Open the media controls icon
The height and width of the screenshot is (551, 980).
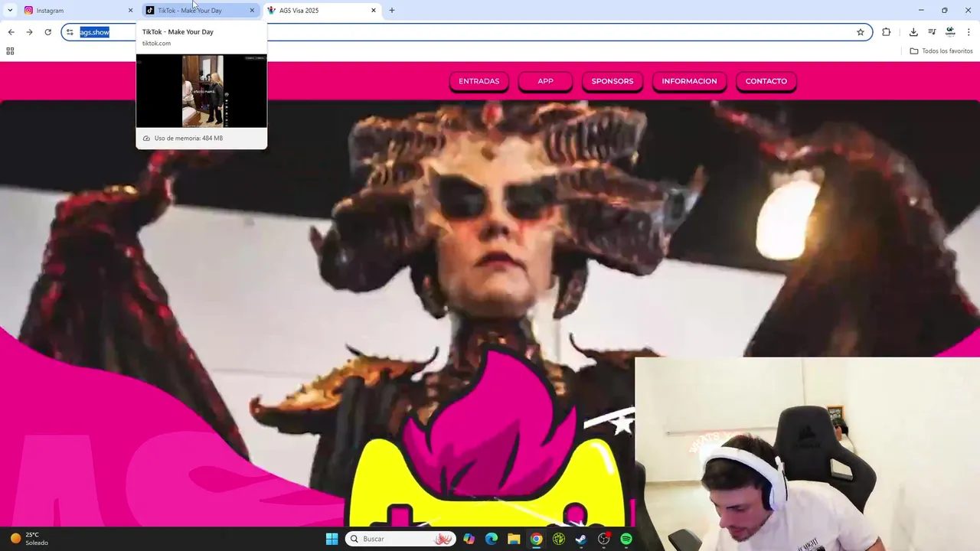click(932, 32)
